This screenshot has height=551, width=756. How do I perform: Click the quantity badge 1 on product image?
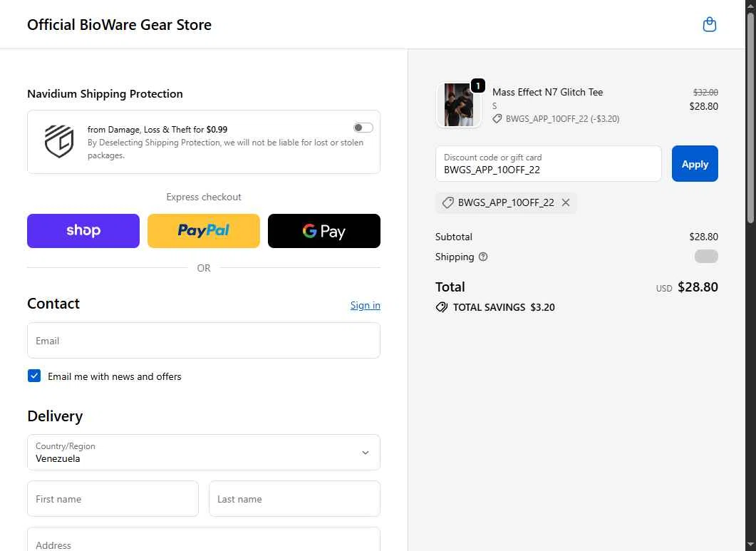477,86
